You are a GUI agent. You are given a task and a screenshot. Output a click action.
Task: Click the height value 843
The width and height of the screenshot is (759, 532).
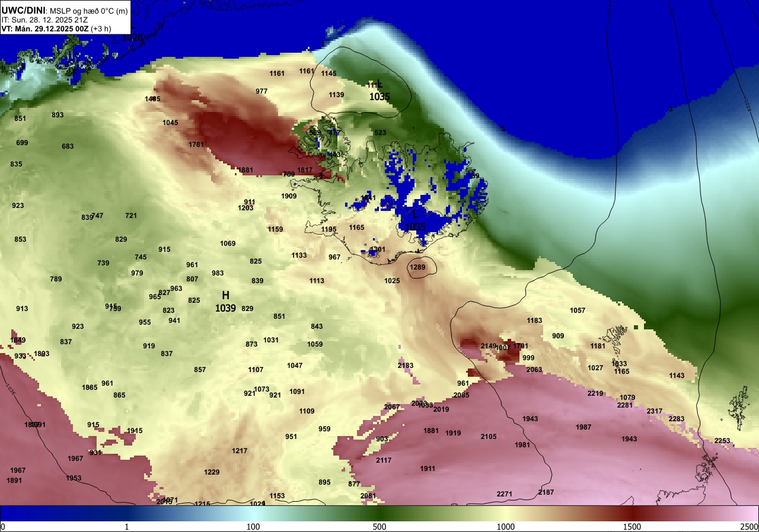(317, 326)
